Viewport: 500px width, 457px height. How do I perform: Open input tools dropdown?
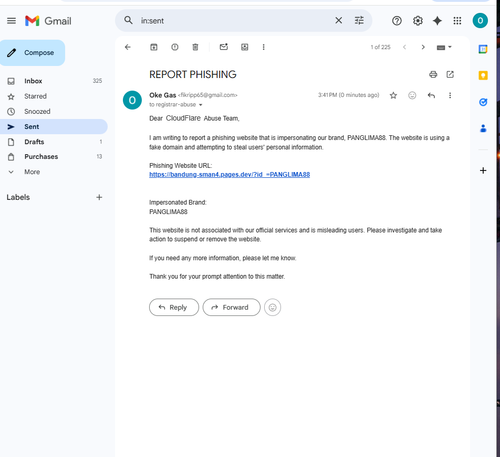point(444,47)
